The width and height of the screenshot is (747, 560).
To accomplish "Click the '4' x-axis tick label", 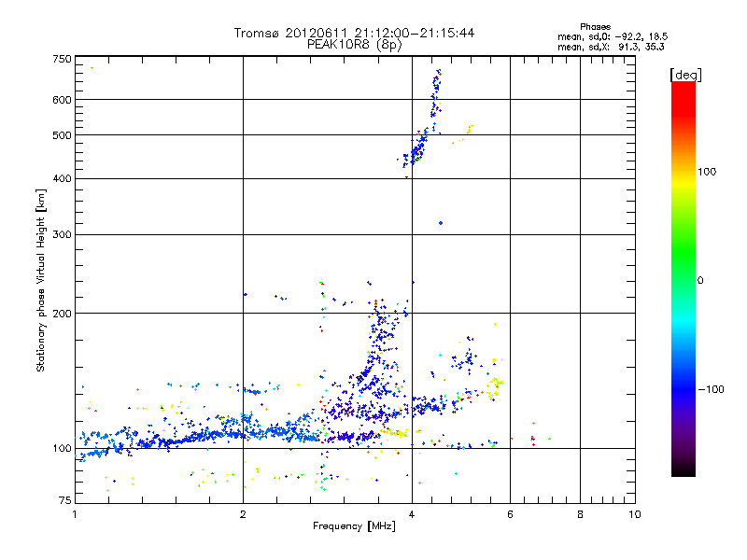I will [x=412, y=514].
